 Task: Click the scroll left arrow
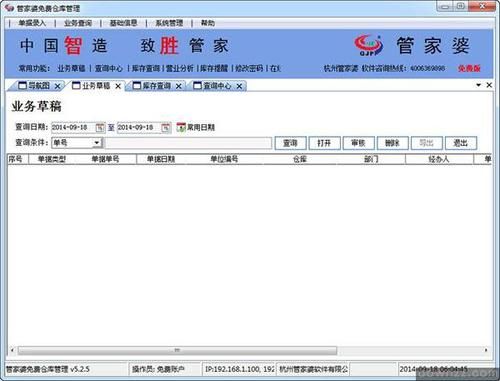click(12, 350)
